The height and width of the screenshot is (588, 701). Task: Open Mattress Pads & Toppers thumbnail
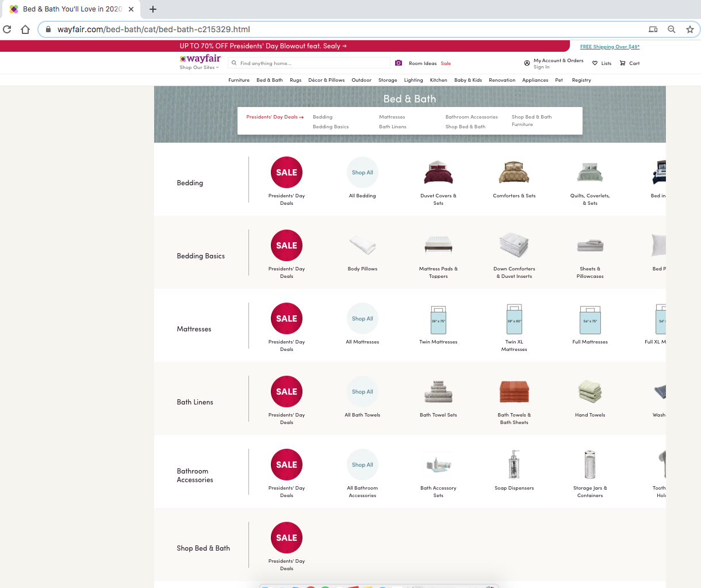438,246
